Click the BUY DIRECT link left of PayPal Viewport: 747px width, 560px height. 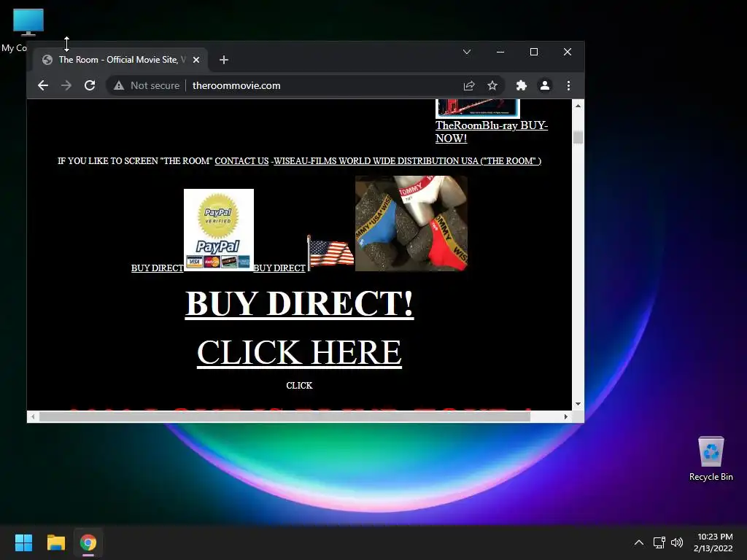click(x=158, y=268)
